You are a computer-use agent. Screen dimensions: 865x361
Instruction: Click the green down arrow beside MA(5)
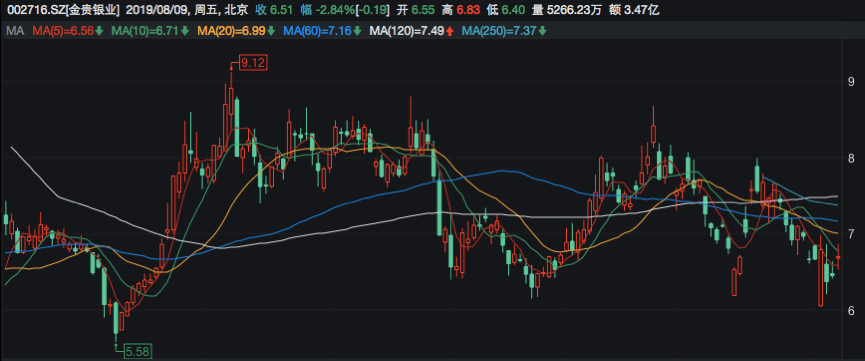click(x=99, y=31)
